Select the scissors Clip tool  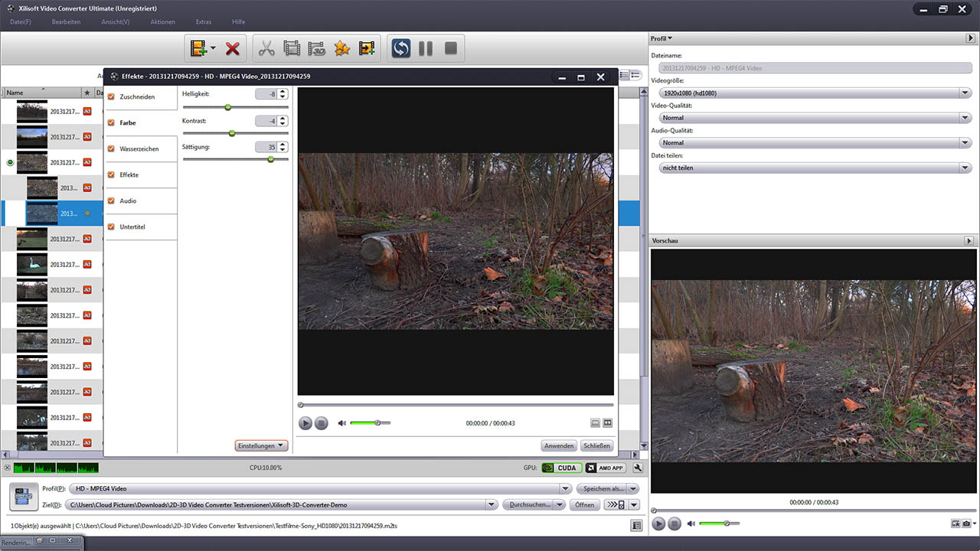point(266,49)
